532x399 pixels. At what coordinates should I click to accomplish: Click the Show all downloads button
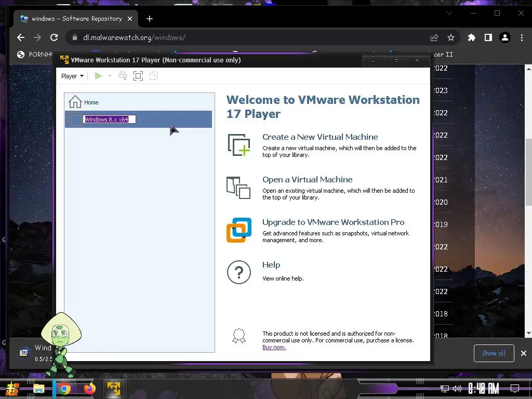(494, 353)
